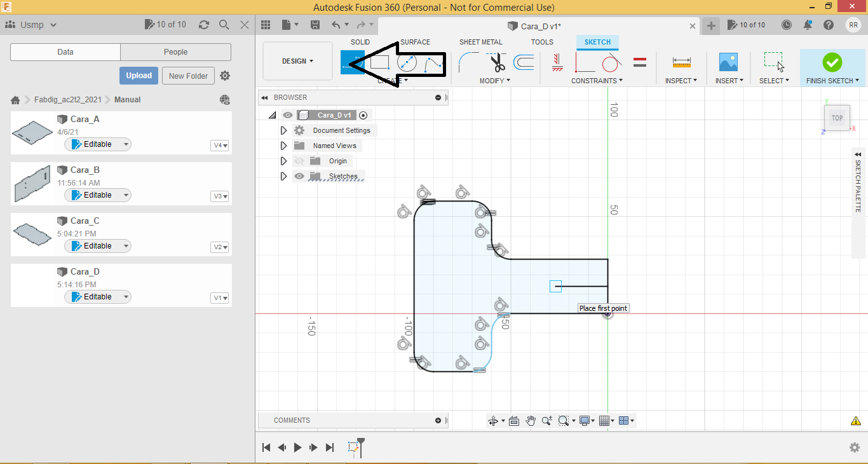Switch to the SOLID tab
Screen dimensions: 868x464
(360, 42)
